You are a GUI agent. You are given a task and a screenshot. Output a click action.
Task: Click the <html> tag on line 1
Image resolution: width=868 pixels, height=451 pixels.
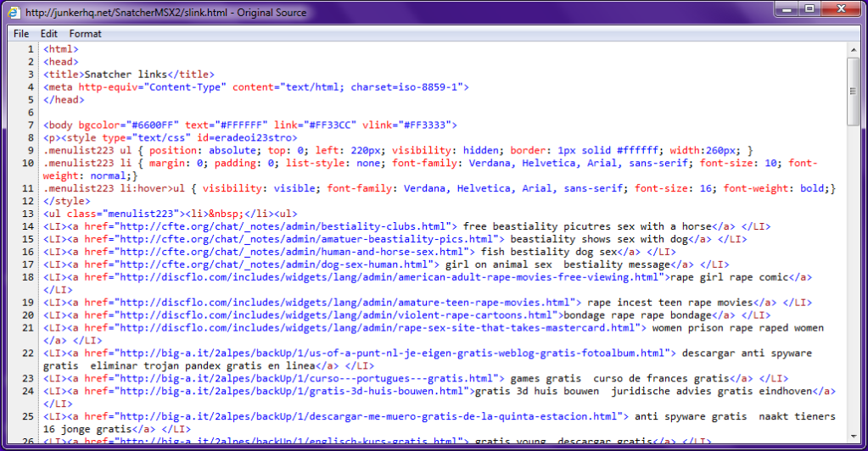point(61,49)
